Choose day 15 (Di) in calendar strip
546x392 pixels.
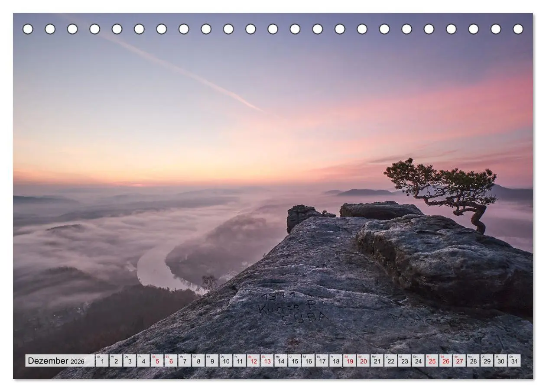point(294,361)
